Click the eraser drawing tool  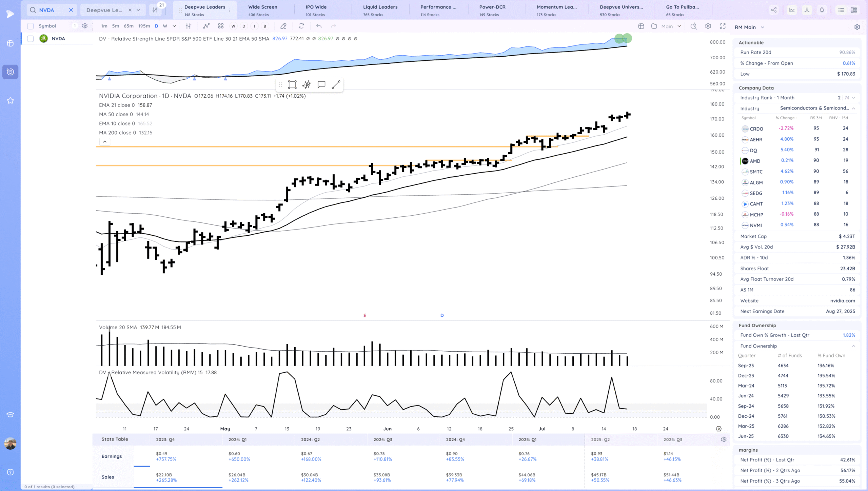click(283, 26)
